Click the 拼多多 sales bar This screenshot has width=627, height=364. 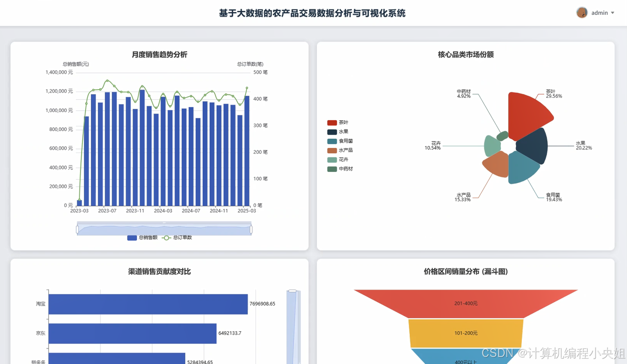[117, 358]
